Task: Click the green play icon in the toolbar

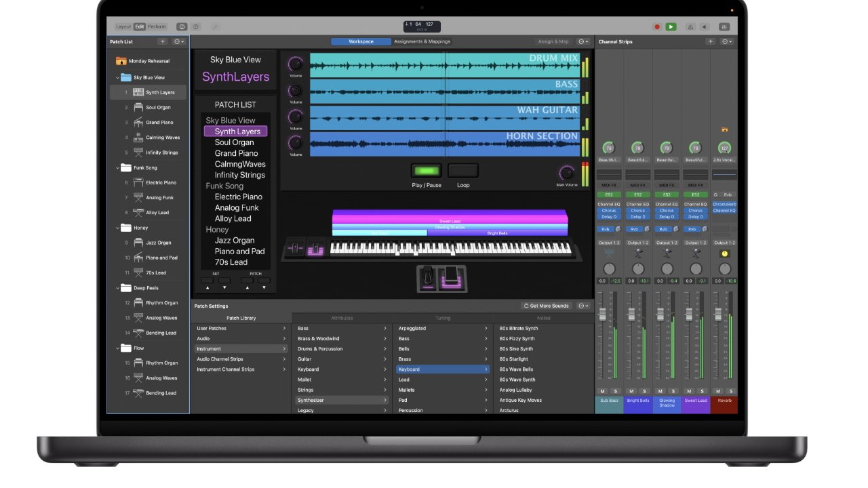Action: pos(671,26)
